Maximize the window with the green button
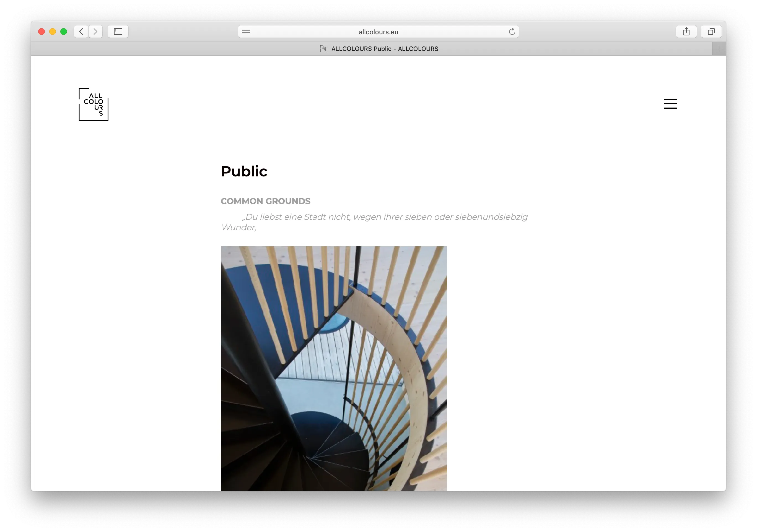The image size is (757, 532). (64, 32)
